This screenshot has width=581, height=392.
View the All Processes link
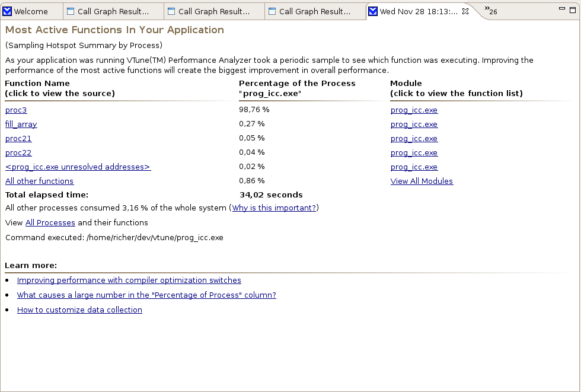[50, 222]
